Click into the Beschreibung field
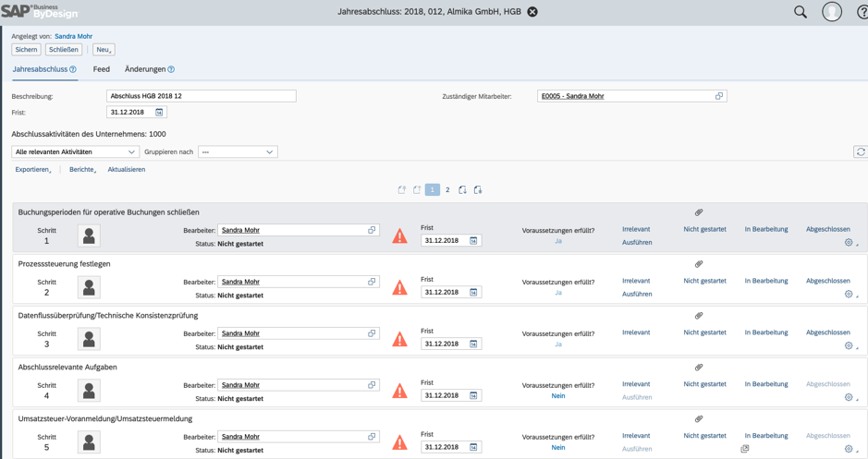The image size is (868, 459). (201, 96)
